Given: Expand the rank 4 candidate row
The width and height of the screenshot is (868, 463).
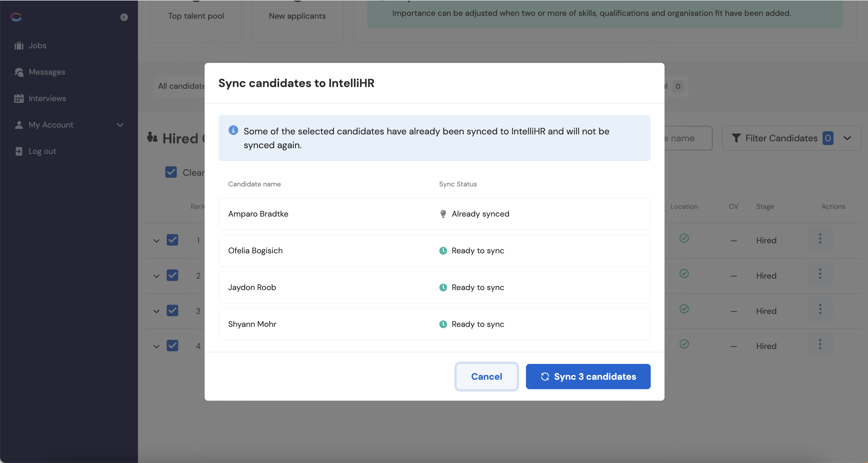Looking at the screenshot, I should pyautogui.click(x=156, y=346).
